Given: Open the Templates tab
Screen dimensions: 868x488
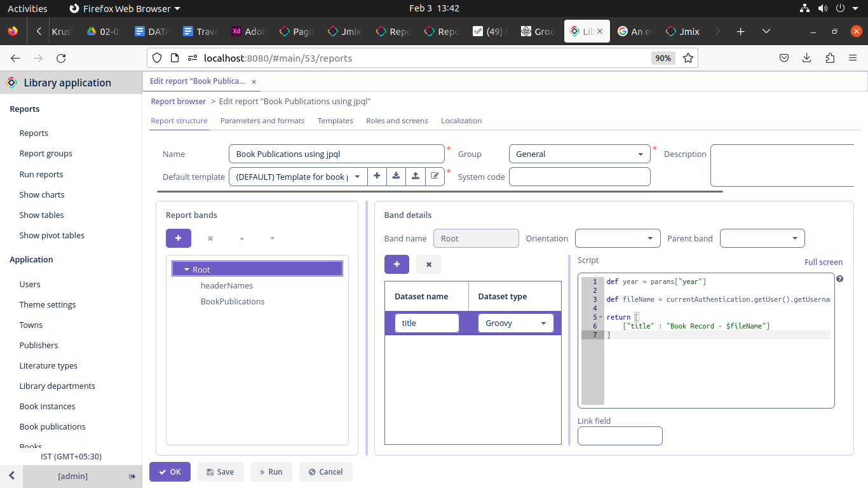Looking at the screenshot, I should click(x=336, y=121).
